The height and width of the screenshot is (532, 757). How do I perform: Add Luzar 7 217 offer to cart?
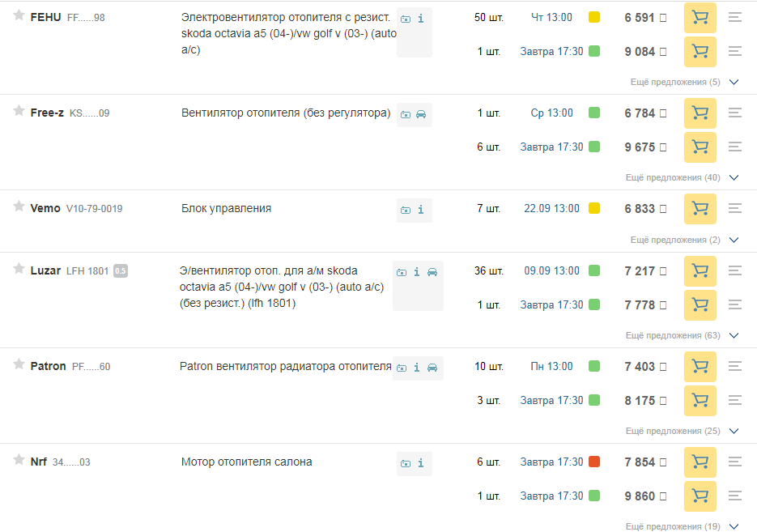(700, 271)
